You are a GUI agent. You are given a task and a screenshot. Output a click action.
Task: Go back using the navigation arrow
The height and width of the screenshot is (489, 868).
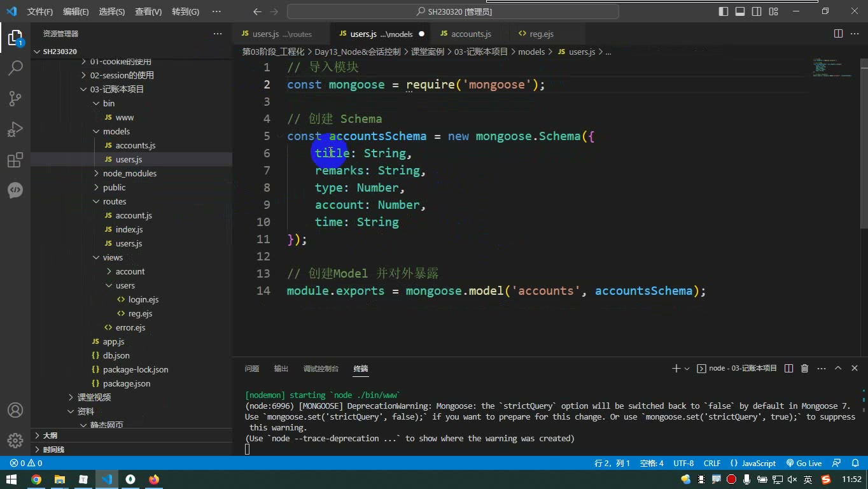click(x=257, y=11)
